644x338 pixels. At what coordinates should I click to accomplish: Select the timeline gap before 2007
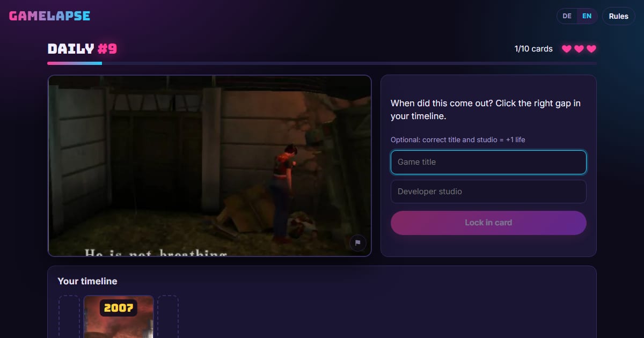(x=69, y=317)
